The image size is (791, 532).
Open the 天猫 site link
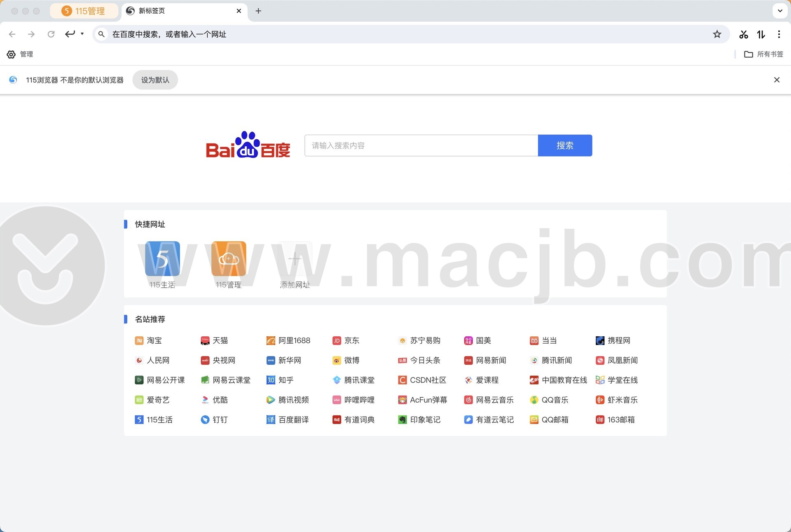coord(214,340)
